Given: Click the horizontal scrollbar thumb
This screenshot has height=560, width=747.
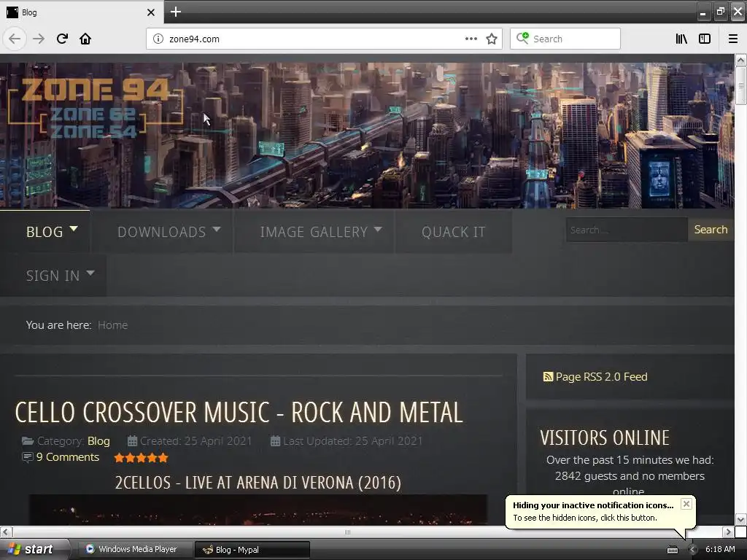Looking at the screenshot, I should coord(348,532).
